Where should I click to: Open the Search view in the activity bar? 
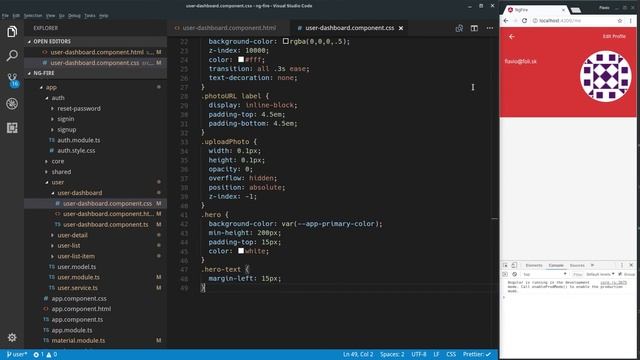point(12,55)
